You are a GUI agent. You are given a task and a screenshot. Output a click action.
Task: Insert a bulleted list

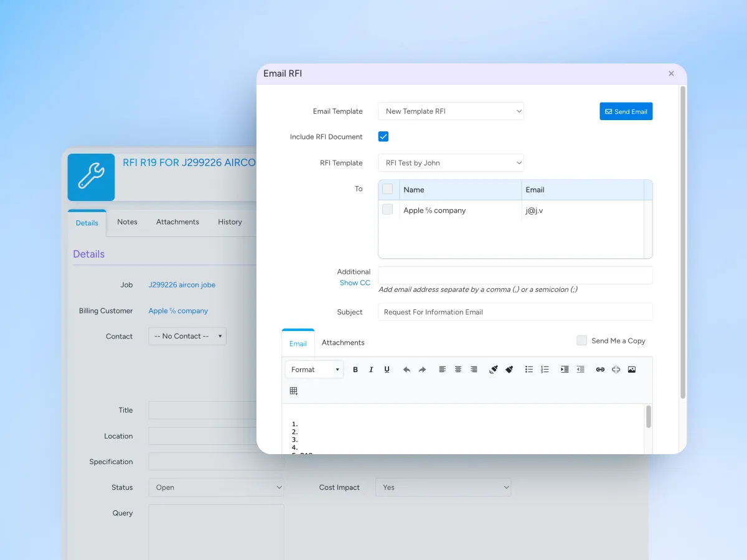point(529,370)
